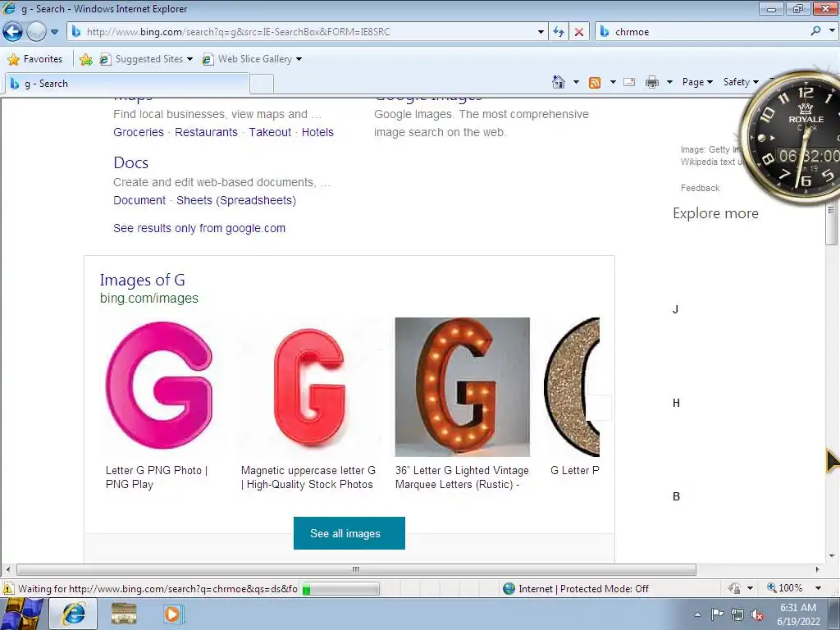
Task: Click the magnifier search icon
Action: 815,31
